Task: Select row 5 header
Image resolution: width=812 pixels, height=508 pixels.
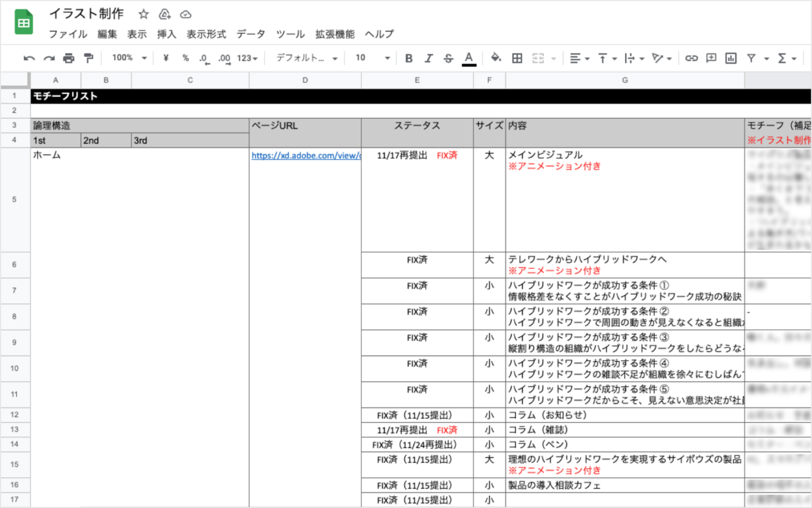Action: (14, 200)
